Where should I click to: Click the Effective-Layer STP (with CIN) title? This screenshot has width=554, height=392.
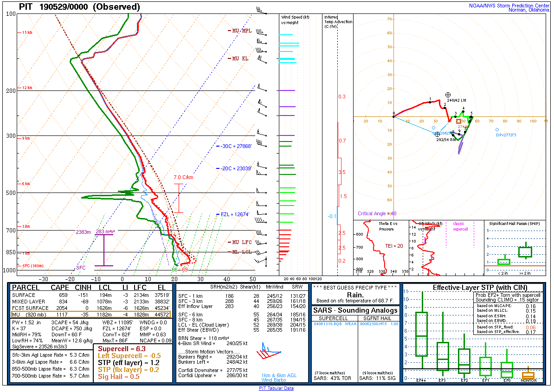click(480, 288)
